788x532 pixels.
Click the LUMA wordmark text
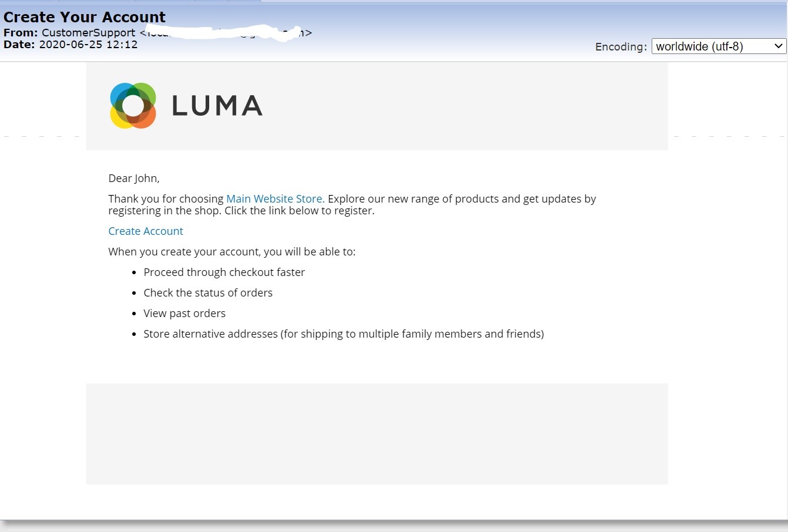pyautogui.click(x=217, y=106)
